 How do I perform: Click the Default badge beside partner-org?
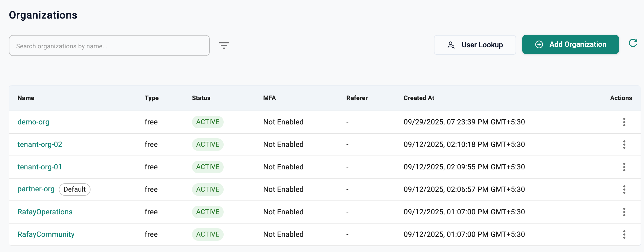[75, 190]
